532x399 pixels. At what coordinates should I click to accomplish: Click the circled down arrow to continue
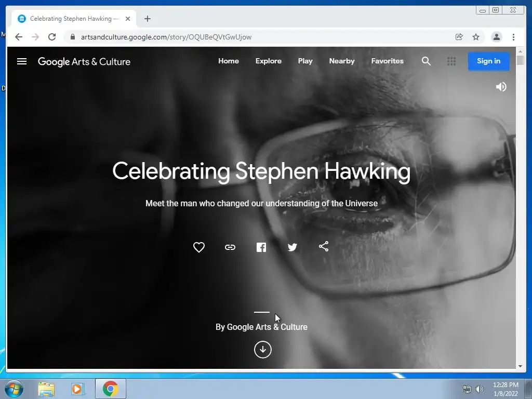tap(262, 350)
